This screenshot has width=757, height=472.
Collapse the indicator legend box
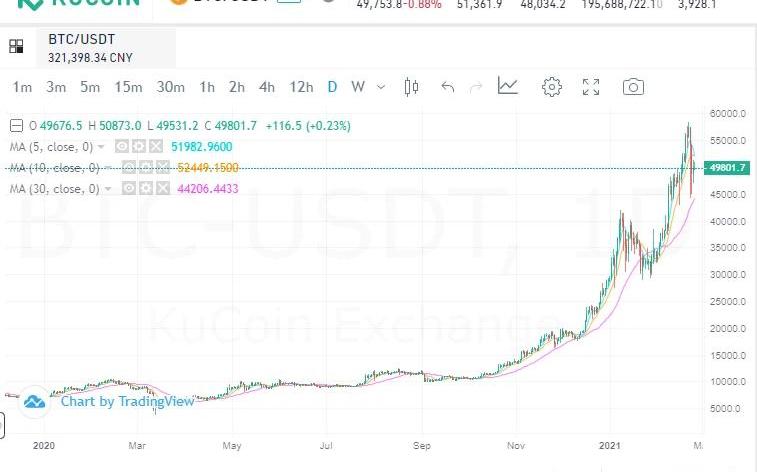click(16, 125)
